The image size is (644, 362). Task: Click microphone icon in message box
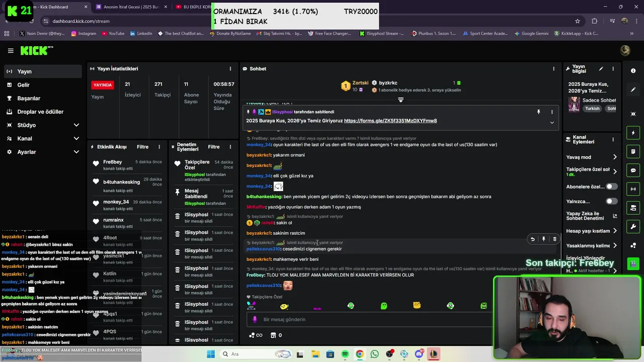(255, 319)
